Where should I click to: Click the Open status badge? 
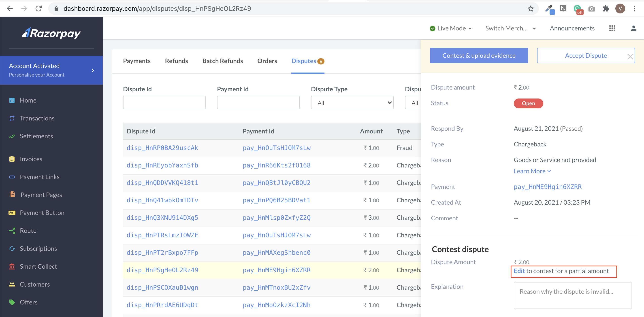[x=528, y=103]
